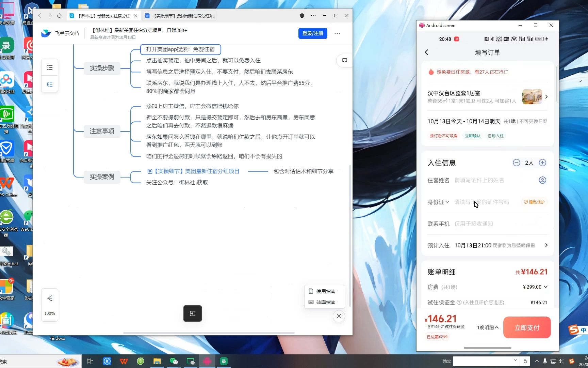Image resolution: width=588 pixels, height=368 pixels.
Task: Click the contact phone 联系手机 field
Action: tap(500, 224)
